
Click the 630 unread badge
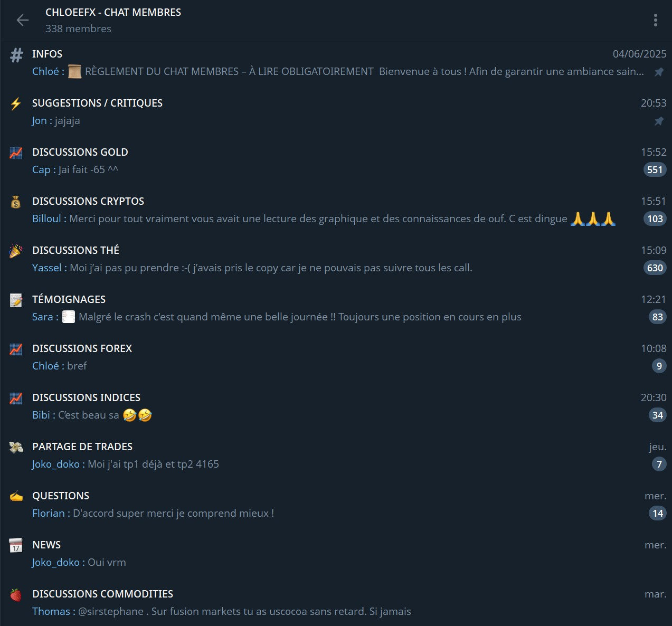point(655,268)
